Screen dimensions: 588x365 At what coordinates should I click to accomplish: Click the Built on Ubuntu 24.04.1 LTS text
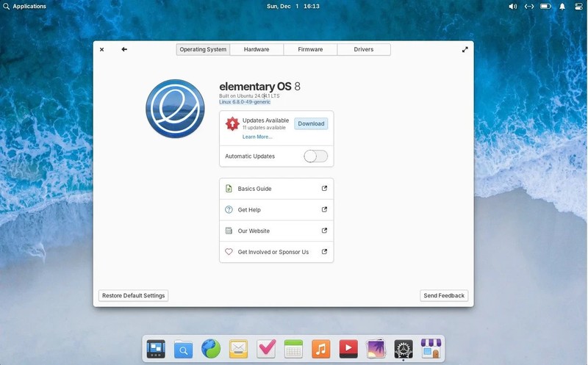[249, 96]
